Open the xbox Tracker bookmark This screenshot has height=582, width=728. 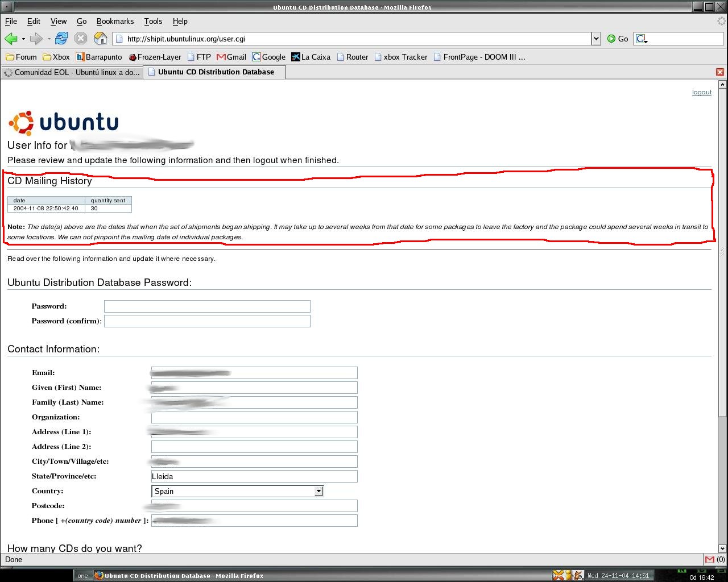(x=401, y=57)
